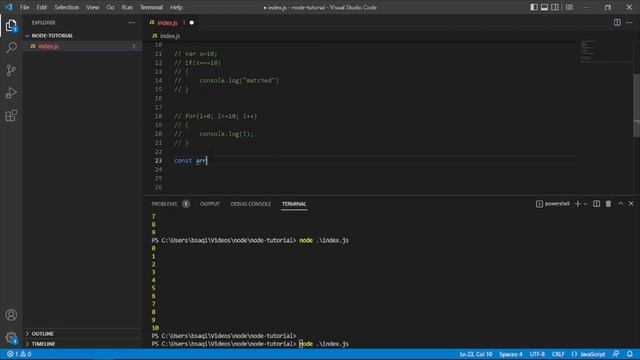This screenshot has height=360, width=640.
Task: Place cursor on line 23 const arr
Action: 191,161
